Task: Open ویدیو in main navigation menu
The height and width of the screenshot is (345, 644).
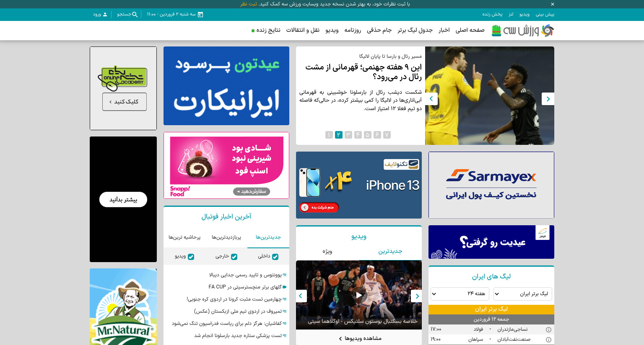Action: [332, 30]
